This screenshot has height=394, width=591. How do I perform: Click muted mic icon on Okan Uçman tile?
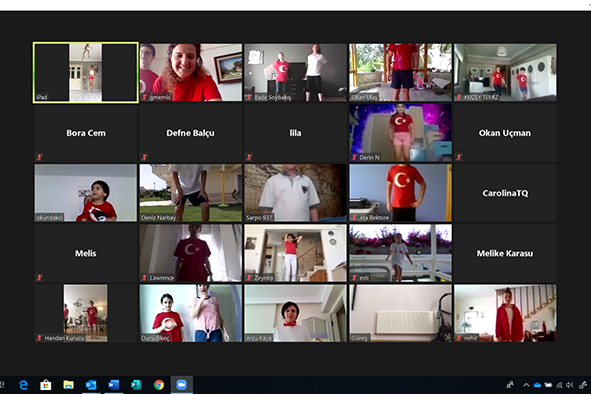458,157
